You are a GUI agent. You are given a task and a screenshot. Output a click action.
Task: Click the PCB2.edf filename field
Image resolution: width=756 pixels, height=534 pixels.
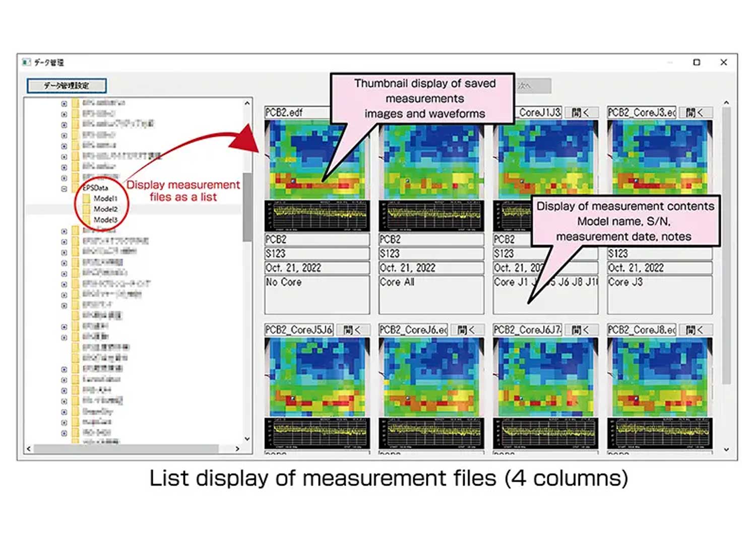297,112
